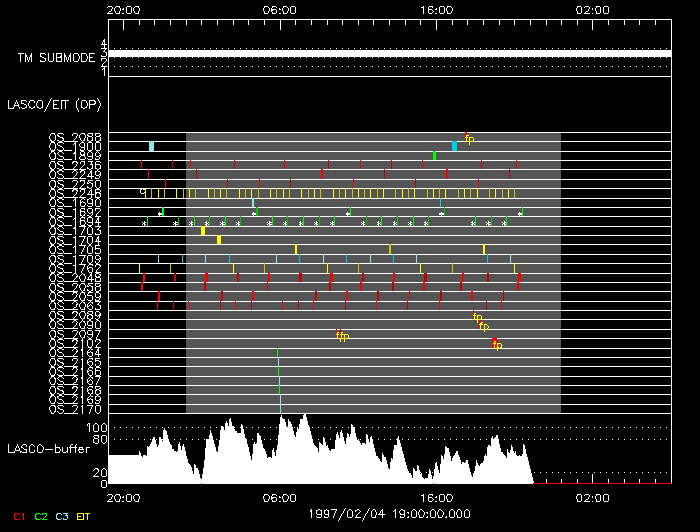Select the yellow block on the OS_1704 row
700x532 pixels.
coord(219,240)
